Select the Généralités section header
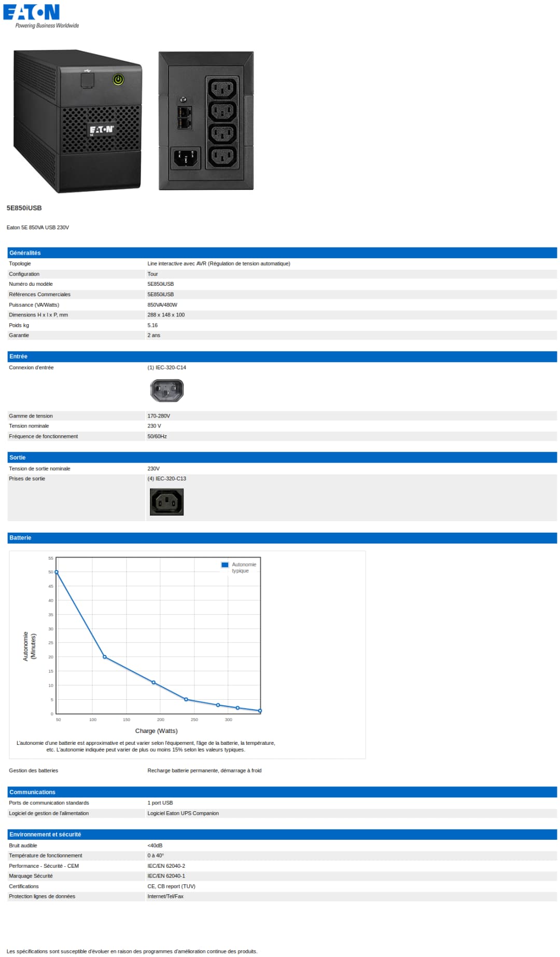560x957 pixels. 282,253
